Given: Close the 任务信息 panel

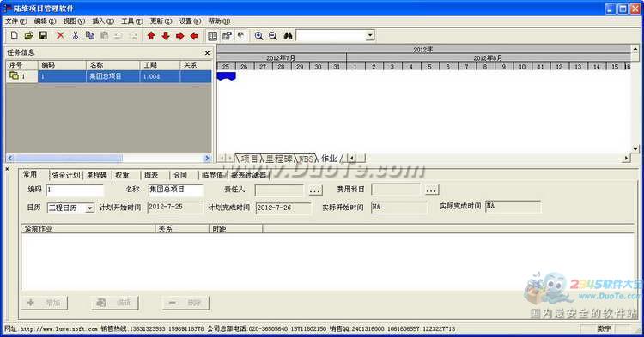Looking at the screenshot, I should pyautogui.click(x=207, y=53).
